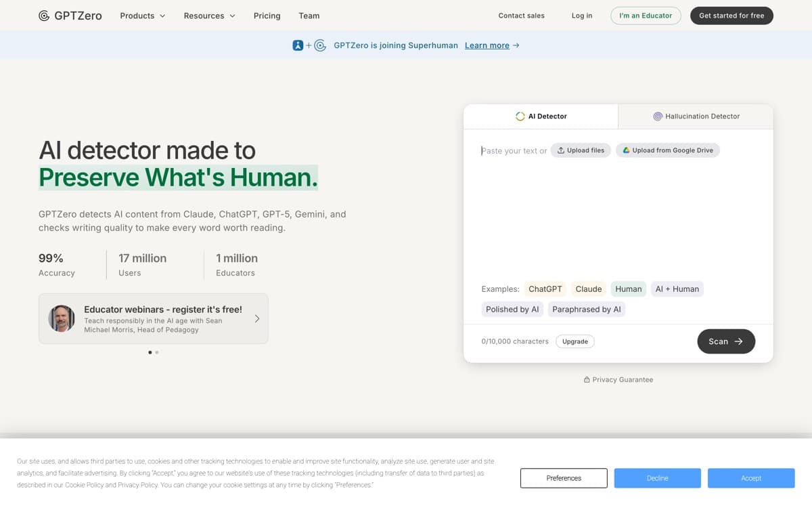The width and height of the screenshot is (812, 508).
Task: Open Educator webinars registration card
Action: [154, 318]
